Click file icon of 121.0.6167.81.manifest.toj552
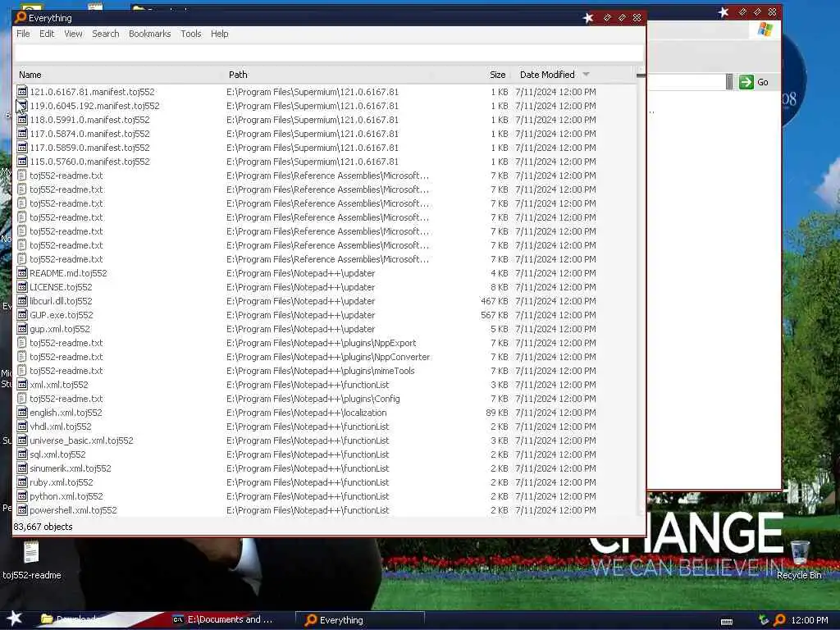Image resolution: width=840 pixels, height=630 pixels. [22, 92]
